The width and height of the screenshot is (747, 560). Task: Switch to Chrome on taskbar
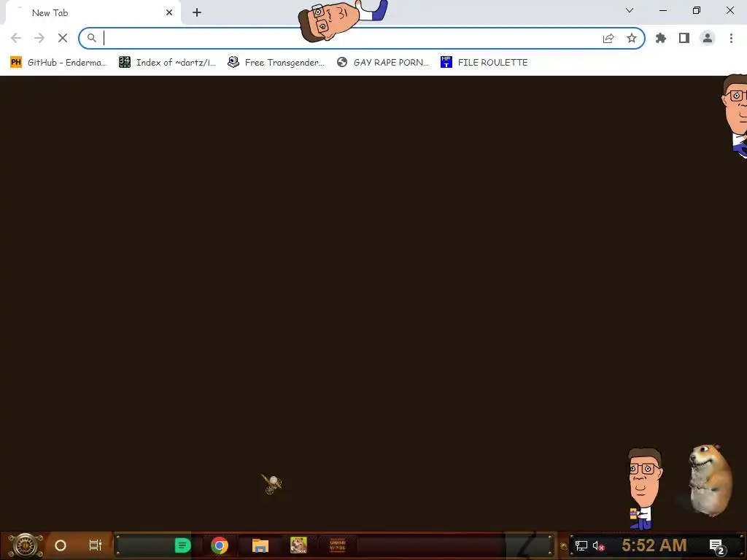tap(220, 545)
